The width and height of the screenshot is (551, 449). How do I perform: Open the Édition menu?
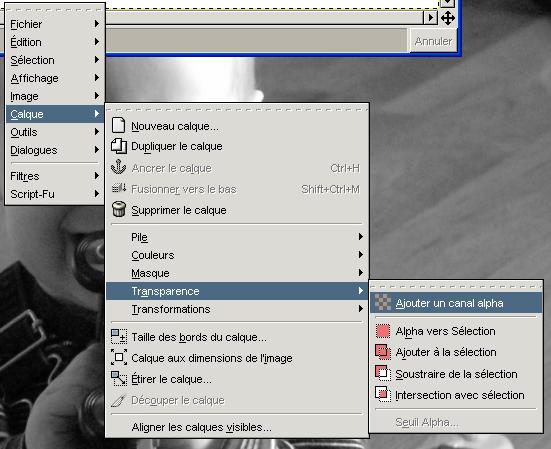tap(55, 42)
